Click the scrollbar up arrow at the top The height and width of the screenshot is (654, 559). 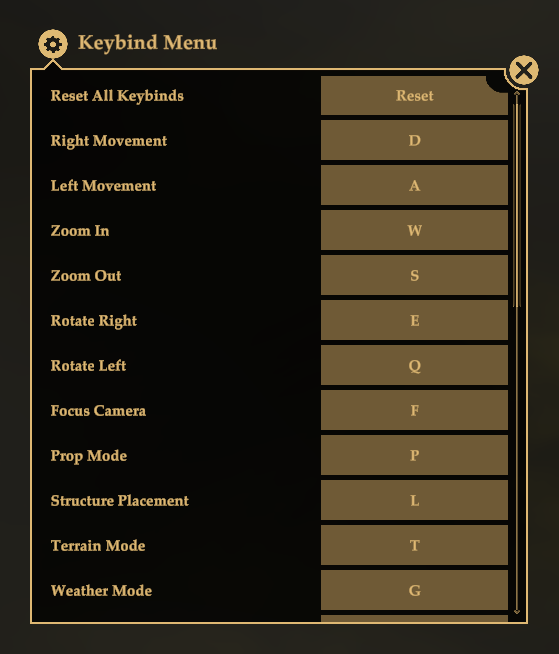pos(517,94)
